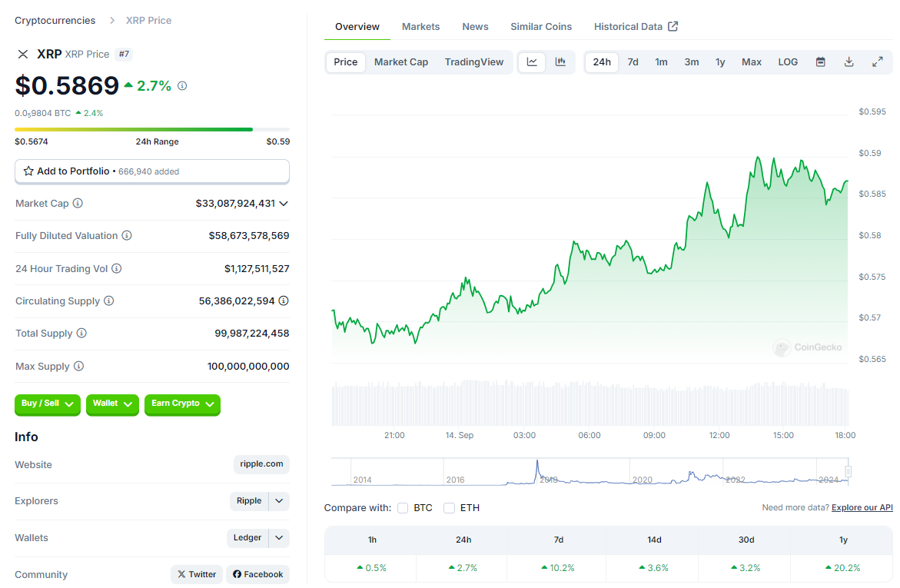Open Historical Data external link icon
Screen dimensions: 900x588
pos(673,26)
